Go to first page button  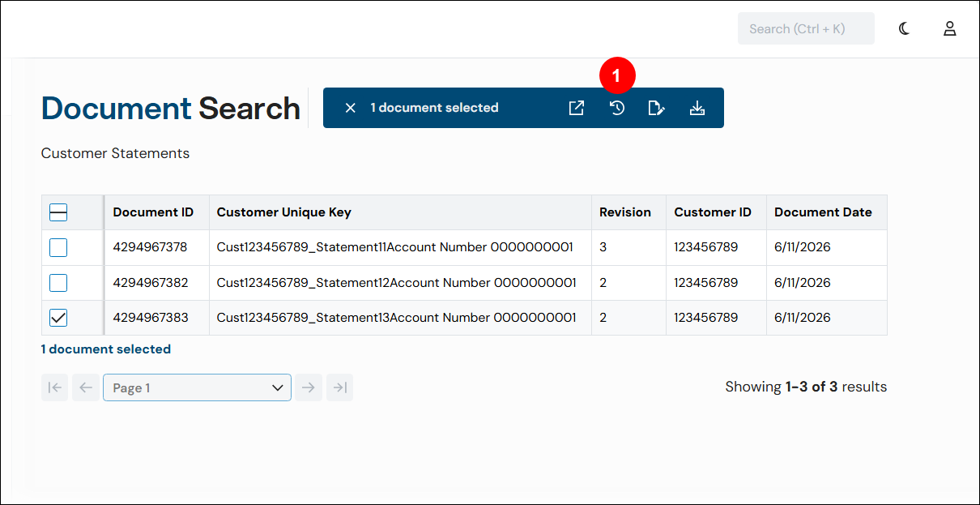click(55, 387)
